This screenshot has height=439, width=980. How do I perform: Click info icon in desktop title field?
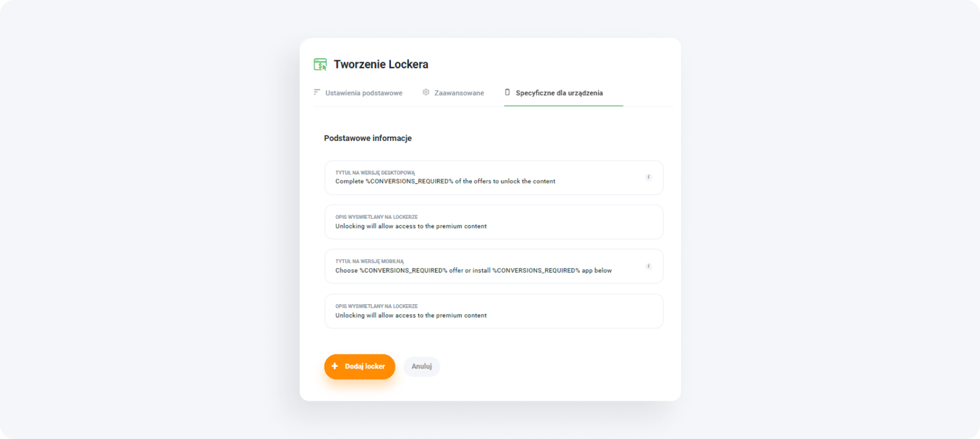(648, 177)
